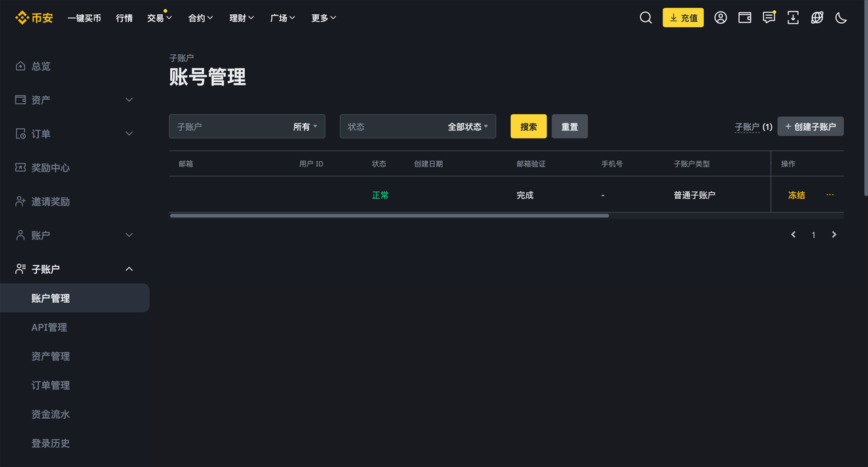Click the app download icon

[x=793, y=18]
